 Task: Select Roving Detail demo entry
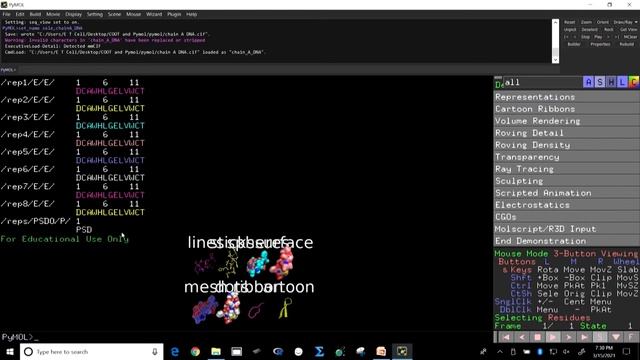coord(567,133)
